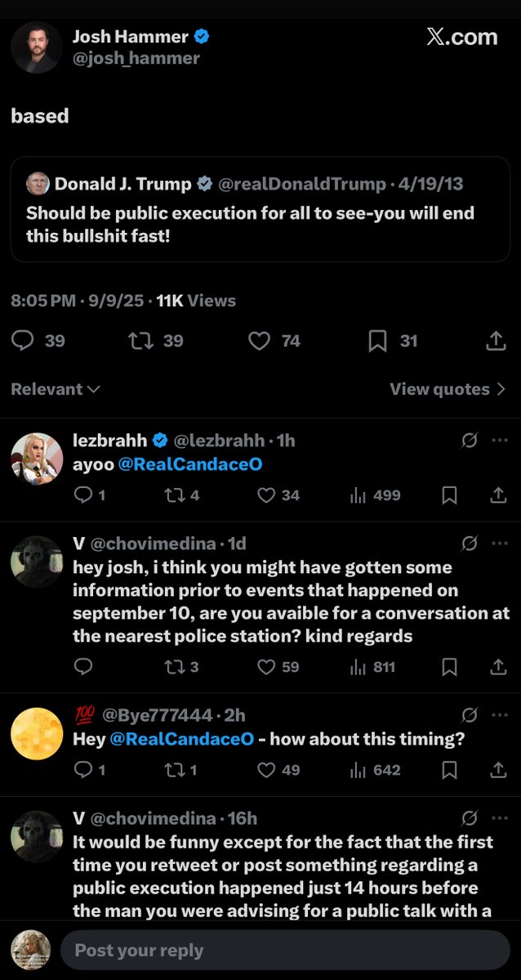Viewport: 521px width, 980px height.
Task: View analytics for lezbrahh's reply (499)
Action: tap(358, 494)
